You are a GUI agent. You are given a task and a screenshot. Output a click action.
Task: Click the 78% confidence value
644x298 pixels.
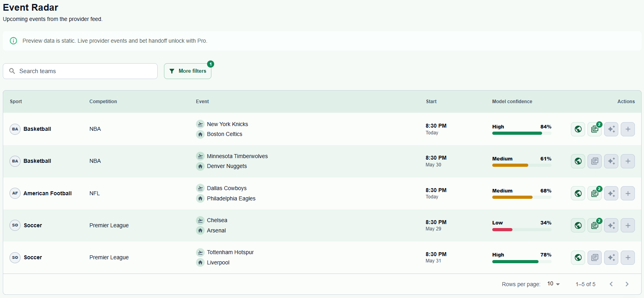click(x=546, y=255)
